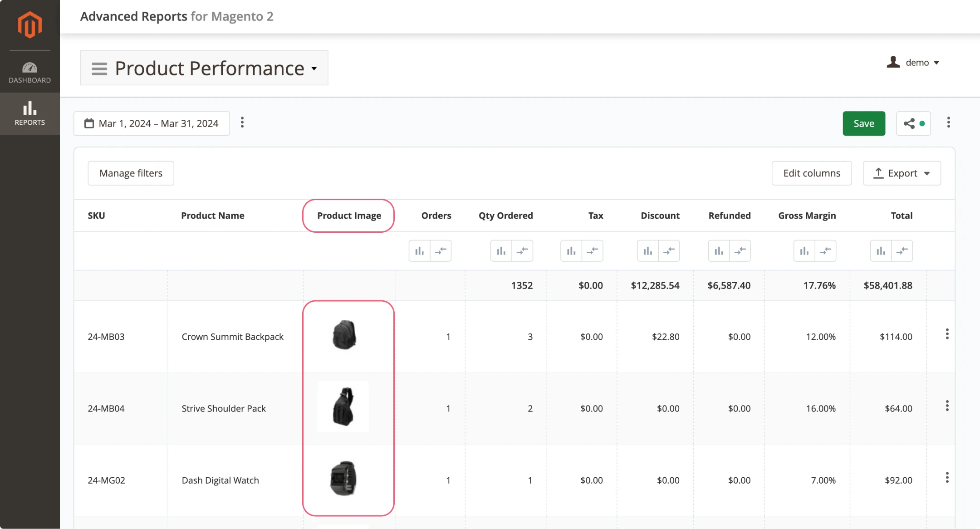Click the Manage filters button

click(131, 173)
